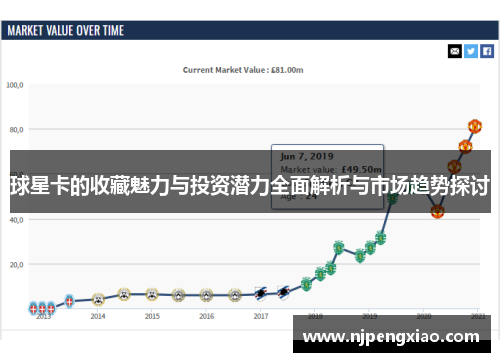Screen dimensions: 500x362
Task: Click the Udinese crest marker above the 2015 label
Action: pyautogui.click(x=152, y=294)
